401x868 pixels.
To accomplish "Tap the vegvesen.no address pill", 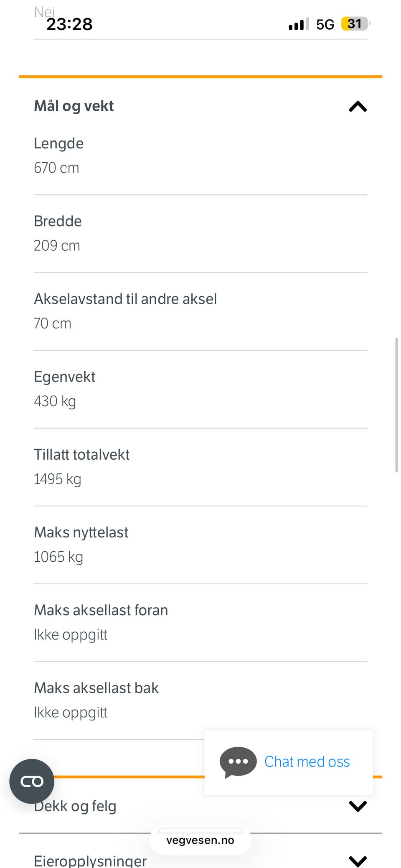I will pyautogui.click(x=200, y=840).
